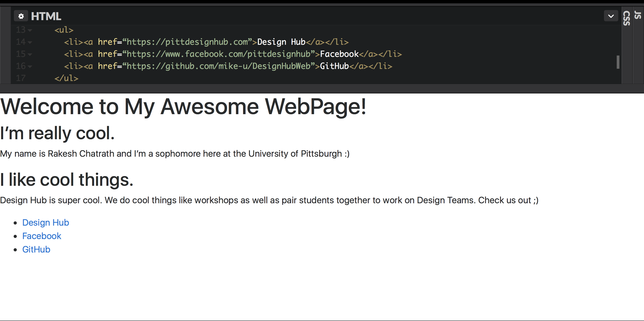The width and height of the screenshot is (644, 321).
Task: Click the facebook.com/pittdesignhub URL in code
Action: [x=218, y=54]
